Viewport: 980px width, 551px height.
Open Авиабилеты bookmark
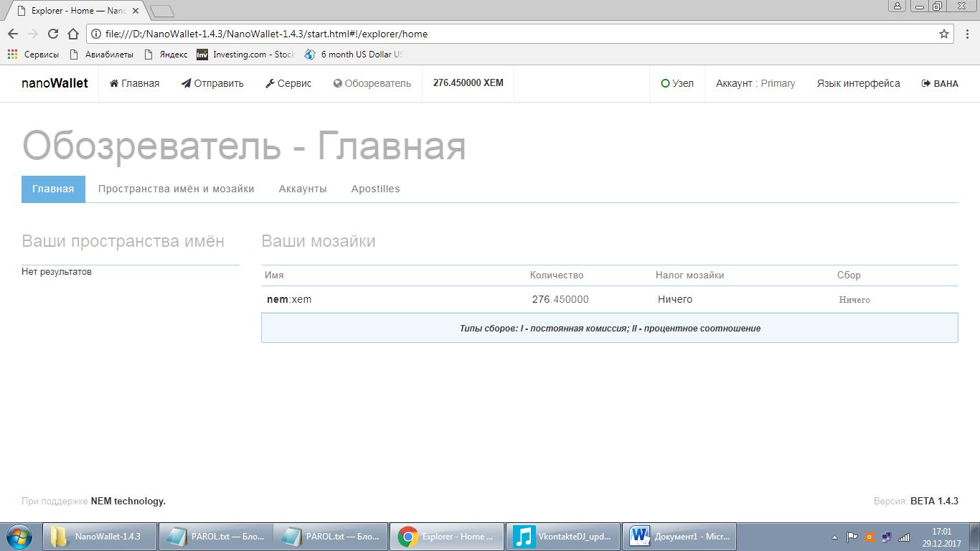click(x=101, y=55)
